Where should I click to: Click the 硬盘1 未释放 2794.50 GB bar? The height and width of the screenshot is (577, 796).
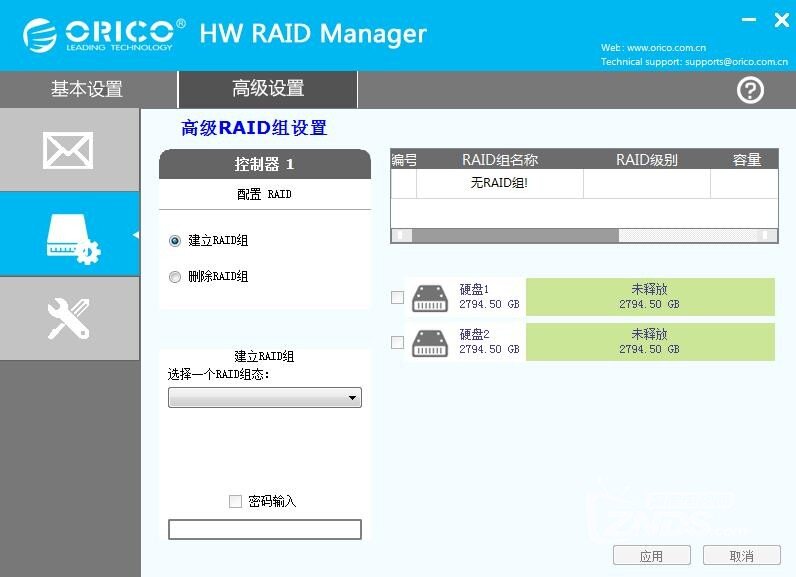click(x=650, y=297)
